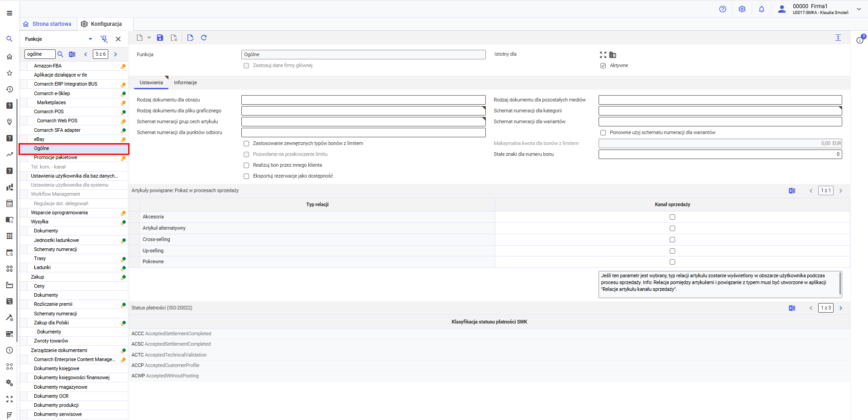Click the 'Schemat numeracji dla punktów odbioru' field
The image size is (868, 420).
point(363,132)
